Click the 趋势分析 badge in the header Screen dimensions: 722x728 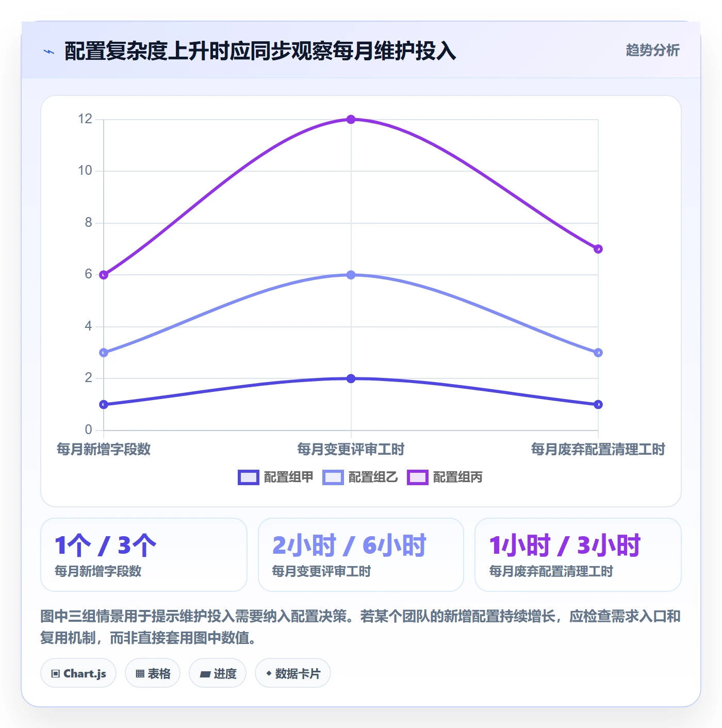[x=652, y=50]
